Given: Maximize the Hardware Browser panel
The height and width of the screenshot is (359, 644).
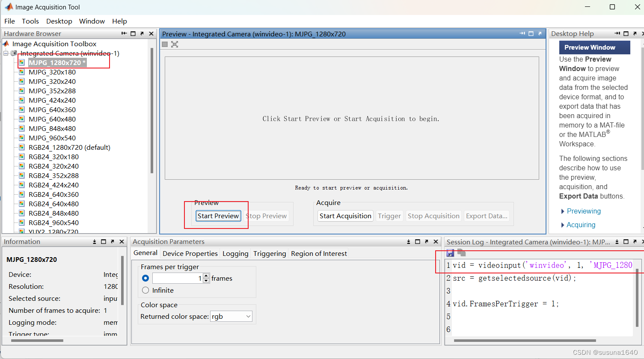Looking at the screenshot, I should 133,33.
